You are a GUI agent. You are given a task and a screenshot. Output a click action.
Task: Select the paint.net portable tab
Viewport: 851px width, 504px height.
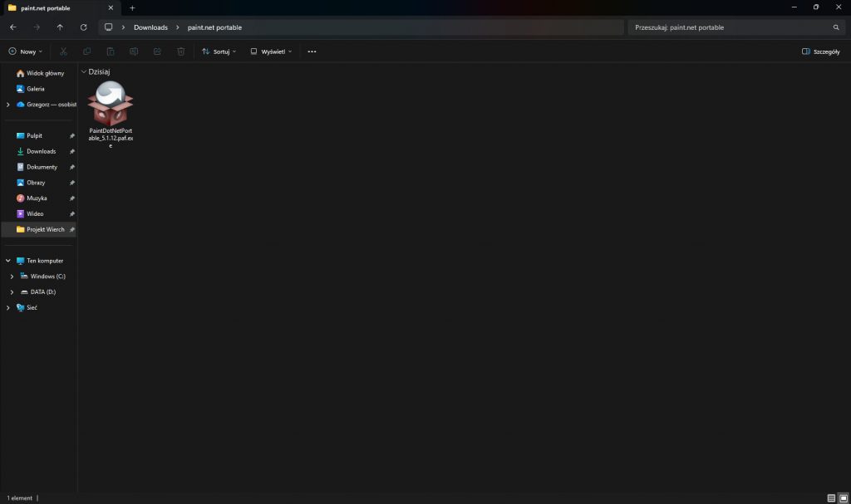tap(50, 7)
